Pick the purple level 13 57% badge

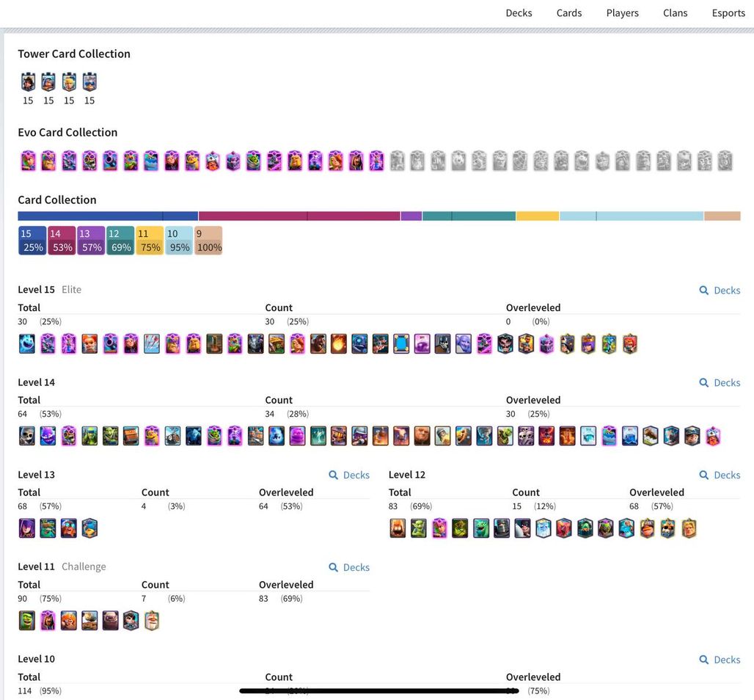tap(91, 241)
